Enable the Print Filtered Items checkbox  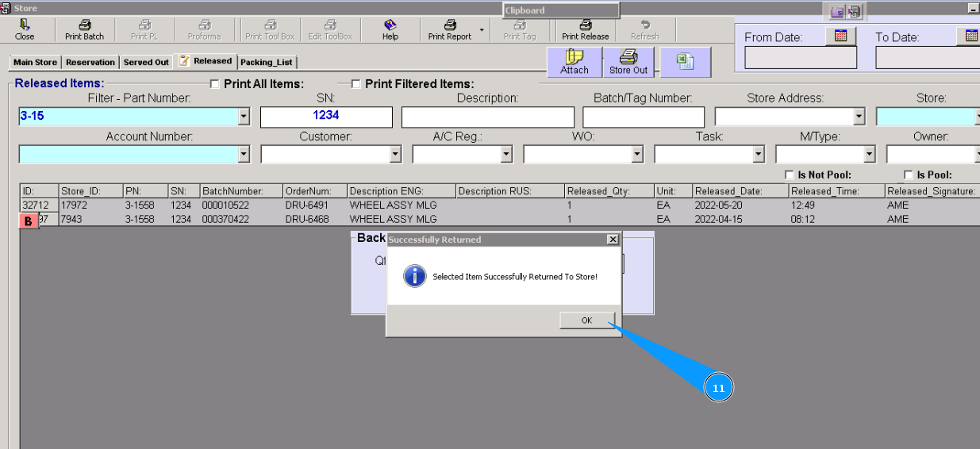click(355, 83)
